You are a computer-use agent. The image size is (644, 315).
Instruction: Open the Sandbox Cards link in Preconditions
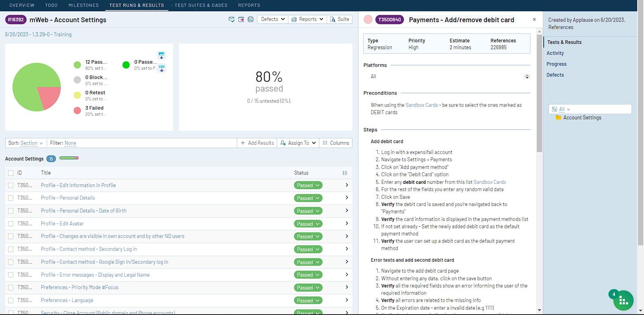click(x=421, y=105)
